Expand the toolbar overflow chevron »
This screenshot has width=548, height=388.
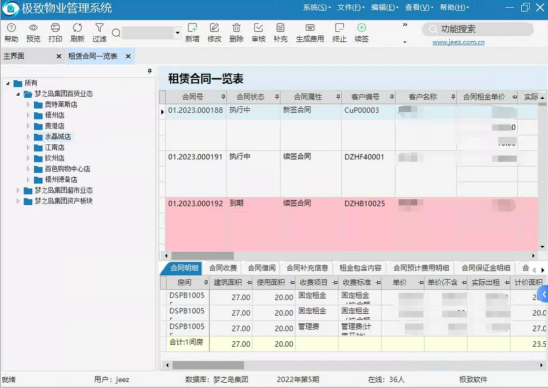click(x=405, y=24)
